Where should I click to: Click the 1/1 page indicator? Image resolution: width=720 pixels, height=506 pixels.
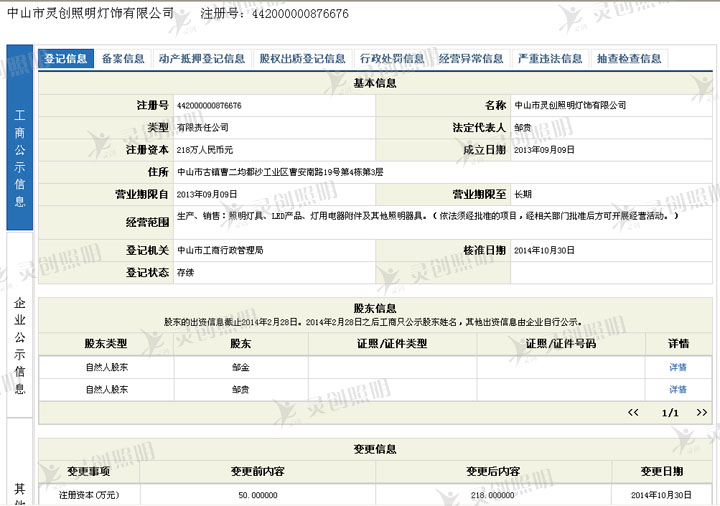670,413
